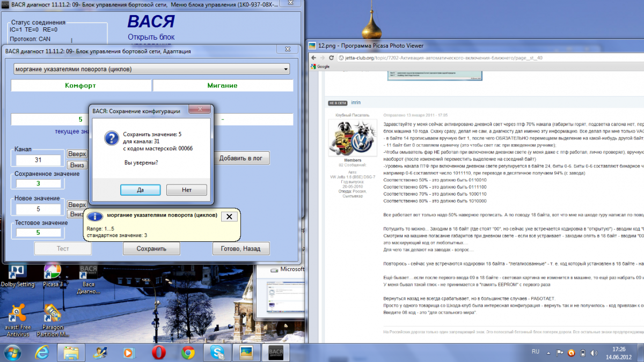
Task: Click the НЕ В СЕТИ status badge
Action: [x=338, y=102]
